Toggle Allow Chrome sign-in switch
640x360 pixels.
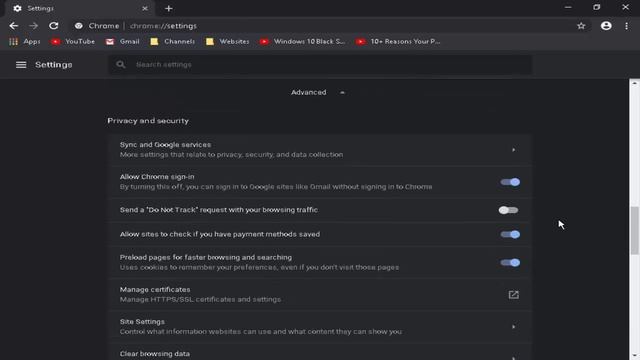click(510, 182)
